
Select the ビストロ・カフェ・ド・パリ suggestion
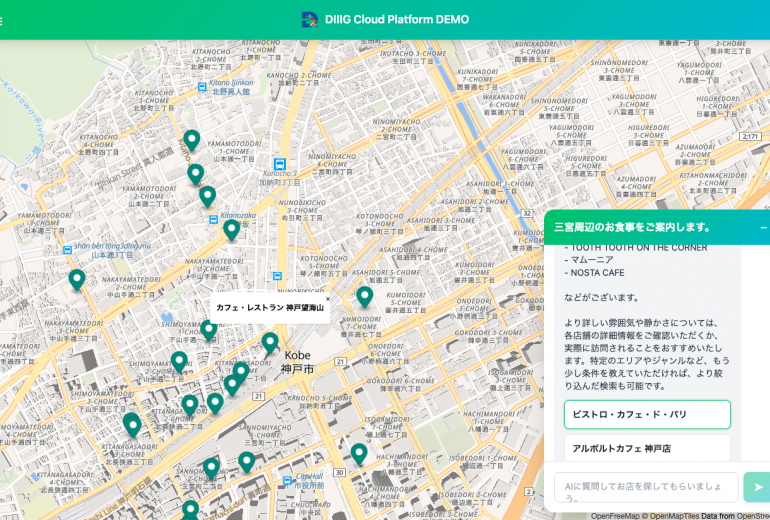647,414
